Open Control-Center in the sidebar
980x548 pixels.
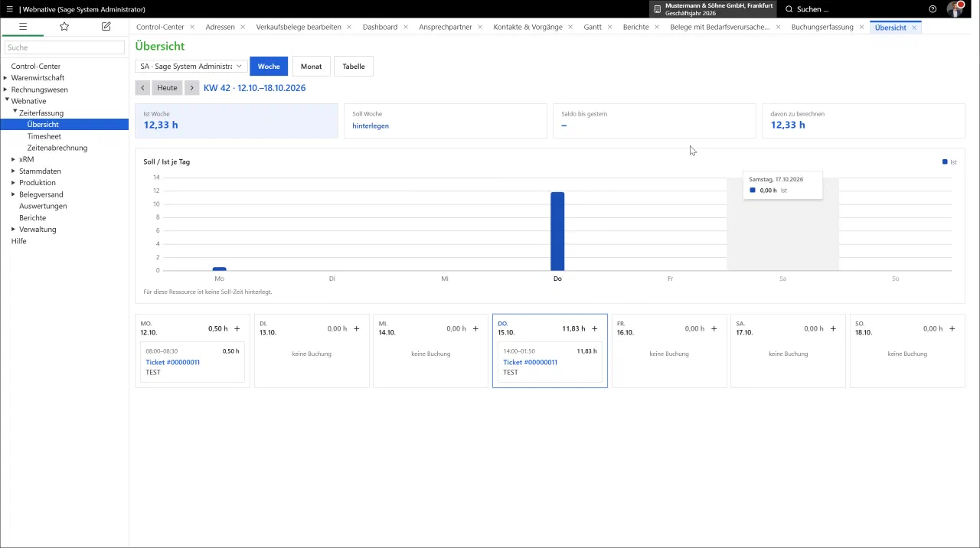point(36,67)
